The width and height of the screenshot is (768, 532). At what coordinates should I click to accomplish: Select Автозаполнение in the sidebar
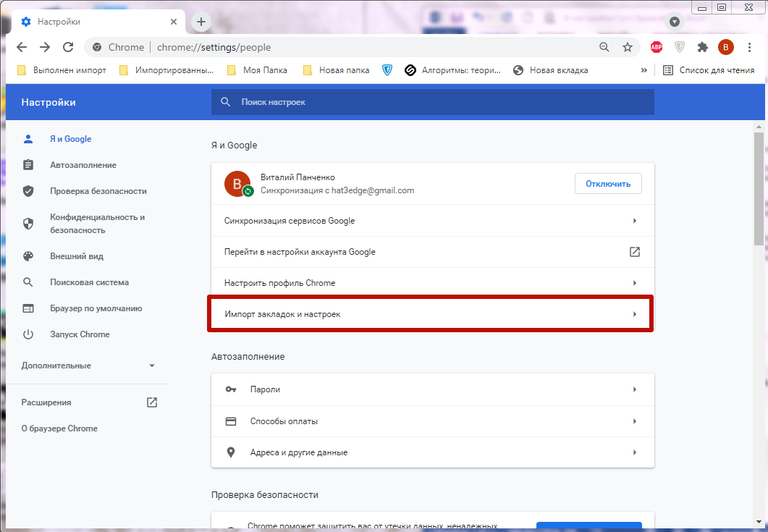(x=83, y=165)
